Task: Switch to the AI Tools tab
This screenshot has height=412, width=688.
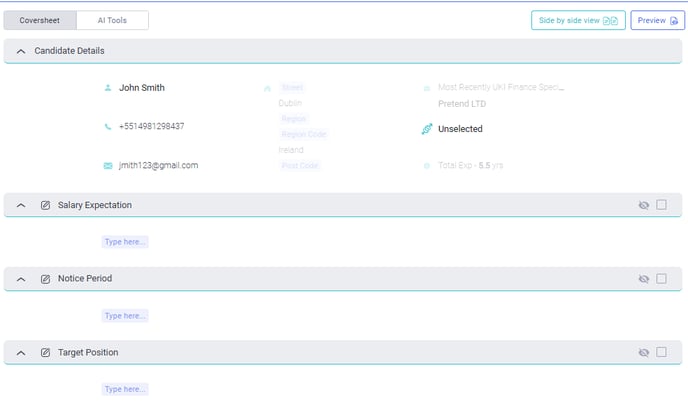Action: (x=112, y=20)
